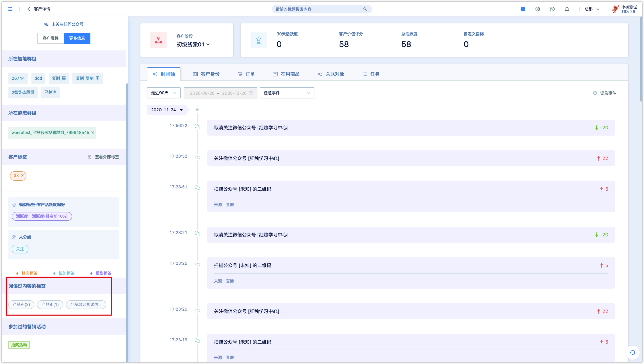Click the 活跃度(排名前10%) model tag

pos(42,216)
